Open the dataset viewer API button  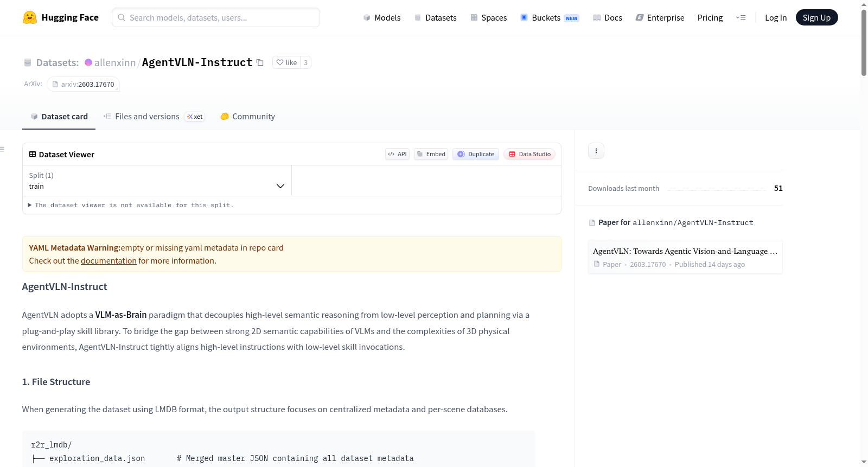tap(397, 154)
